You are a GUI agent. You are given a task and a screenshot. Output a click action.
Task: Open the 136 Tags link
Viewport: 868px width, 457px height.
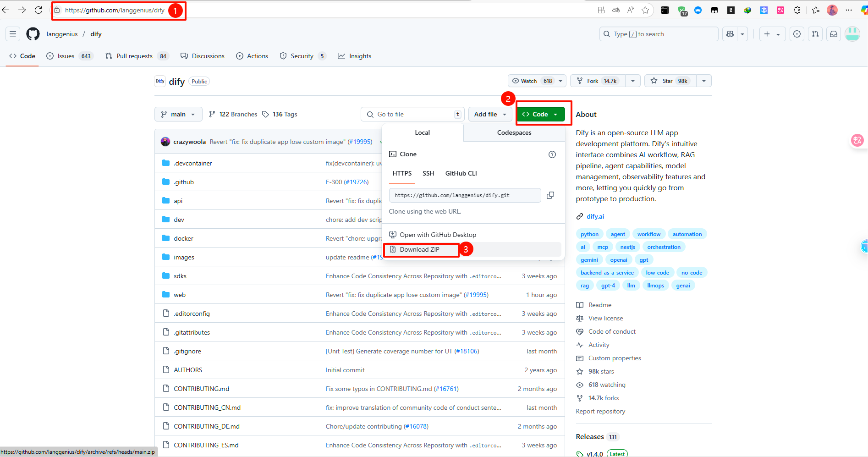click(x=280, y=114)
